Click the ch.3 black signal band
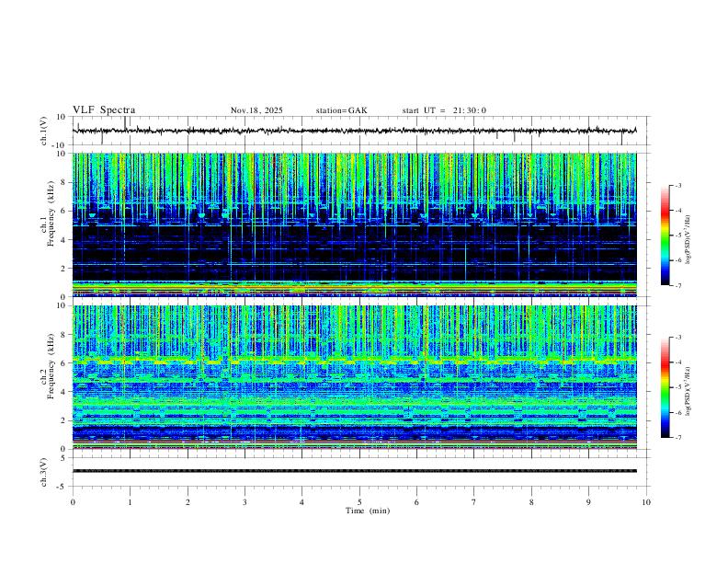The height and width of the screenshot is (563, 728). click(355, 471)
